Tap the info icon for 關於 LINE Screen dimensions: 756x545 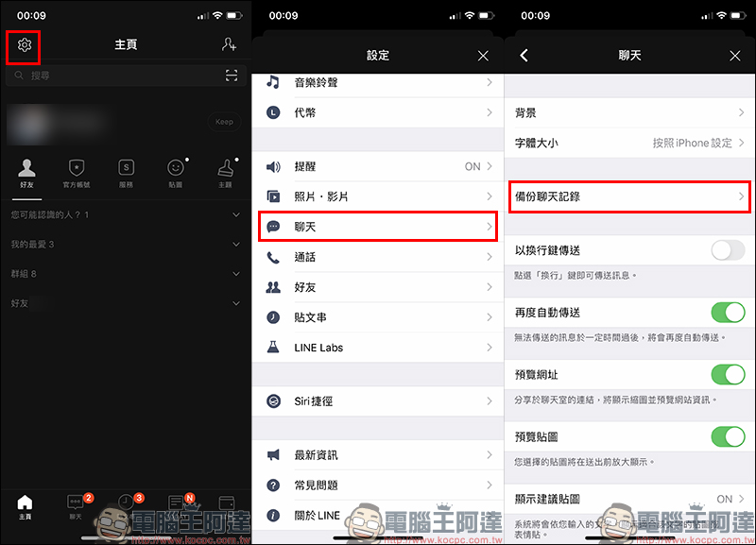[273, 516]
